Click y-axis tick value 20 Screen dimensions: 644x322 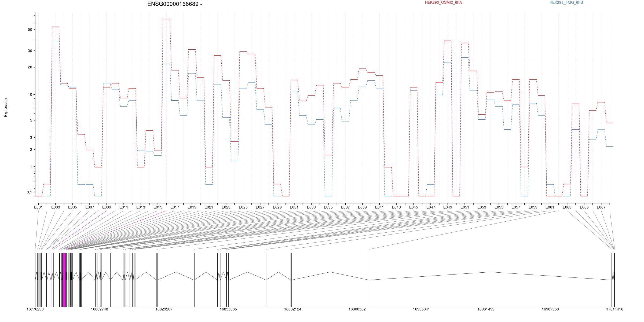30,67
